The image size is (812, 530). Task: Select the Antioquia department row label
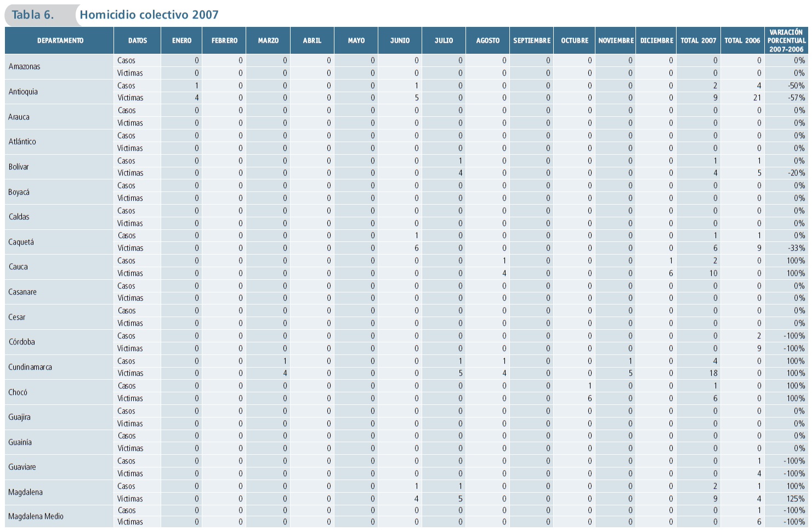[x=24, y=92]
